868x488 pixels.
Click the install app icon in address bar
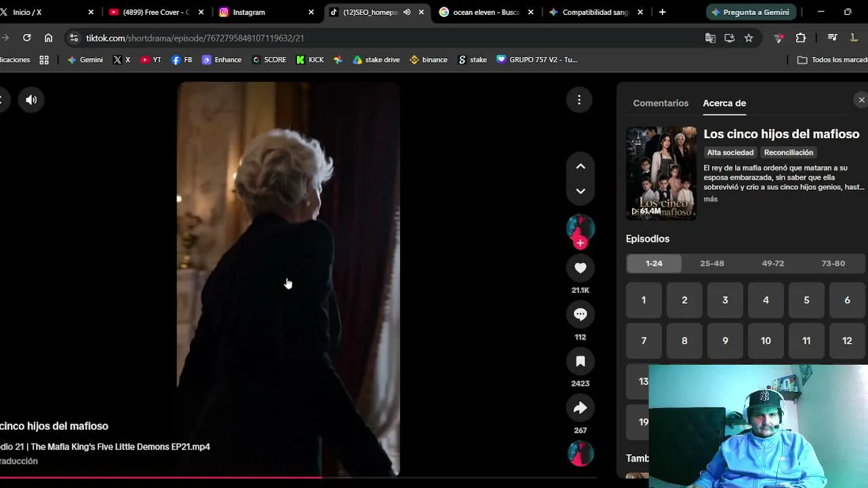click(729, 38)
